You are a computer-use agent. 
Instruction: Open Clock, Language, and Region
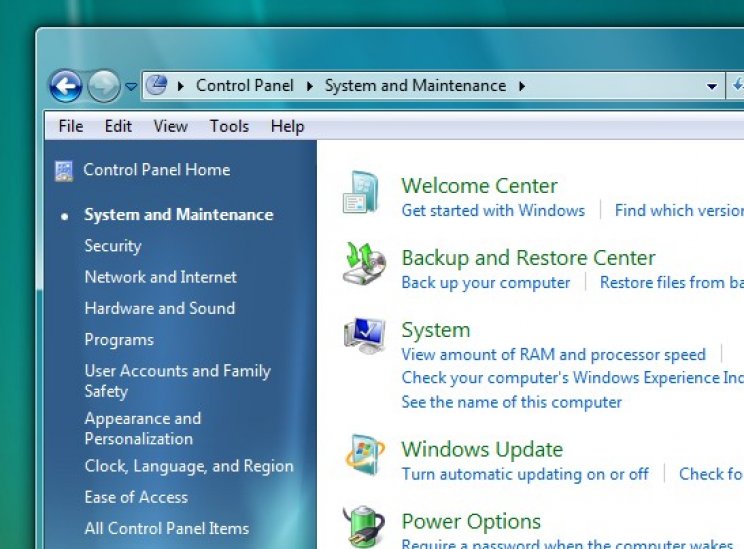coord(189,466)
